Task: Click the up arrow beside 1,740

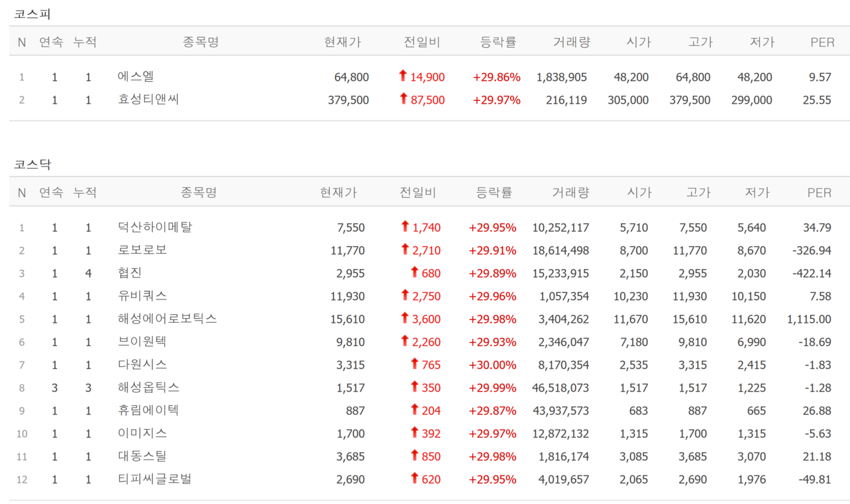Action: [404, 226]
